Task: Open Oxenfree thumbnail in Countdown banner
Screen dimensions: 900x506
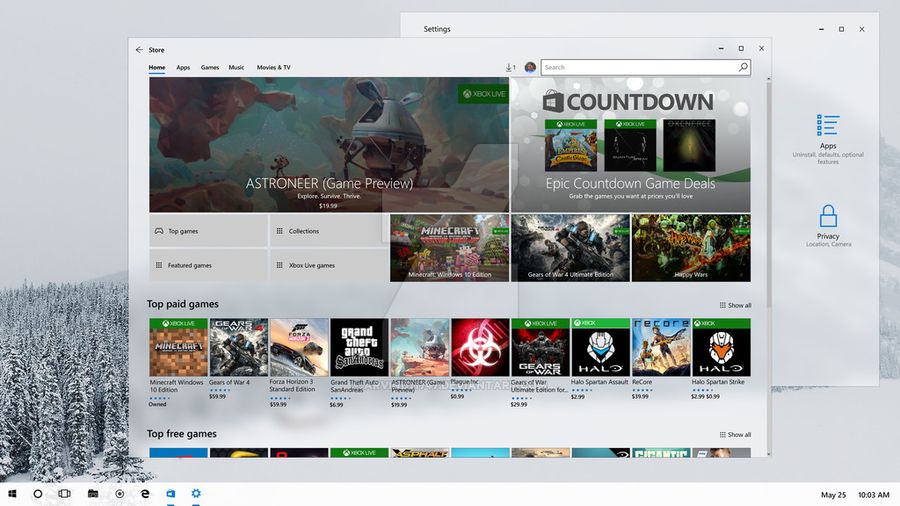Action: 689,145
